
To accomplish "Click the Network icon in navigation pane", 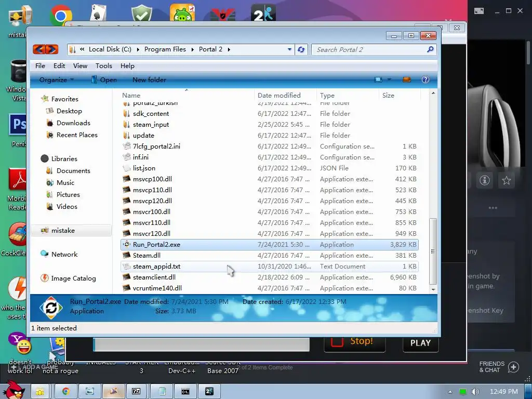I will point(45,254).
